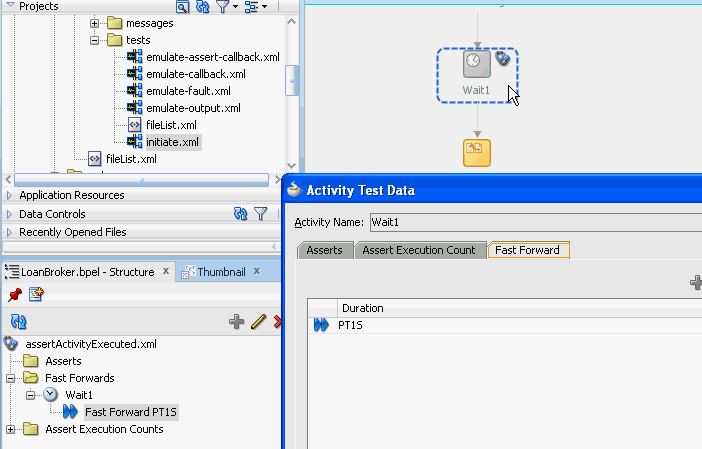Open the Asserts tab
Viewport: 702px width, 449px height.
tap(325, 250)
